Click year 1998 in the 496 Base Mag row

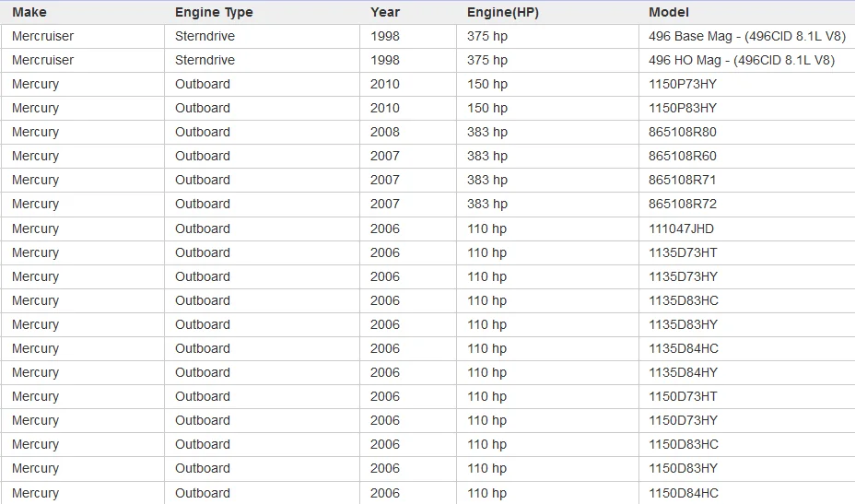[x=385, y=36]
